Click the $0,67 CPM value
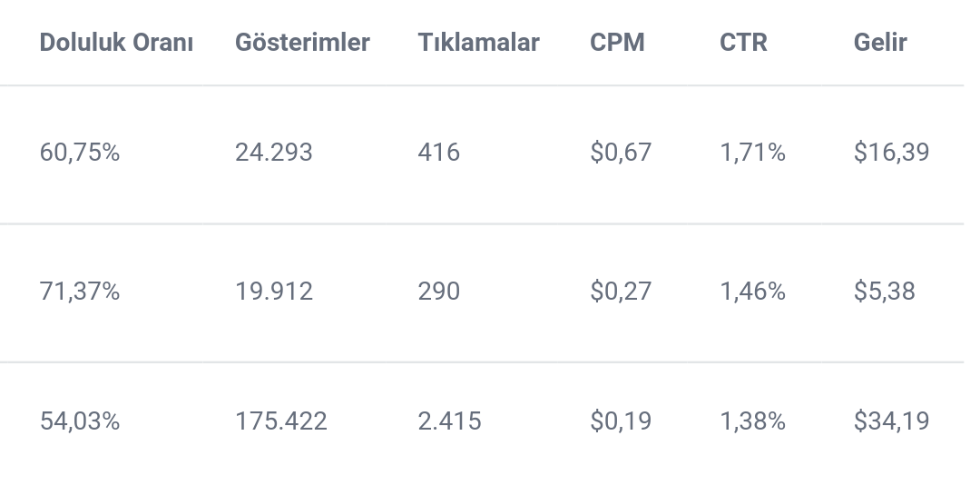The image size is (980, 495). point(621,152)
